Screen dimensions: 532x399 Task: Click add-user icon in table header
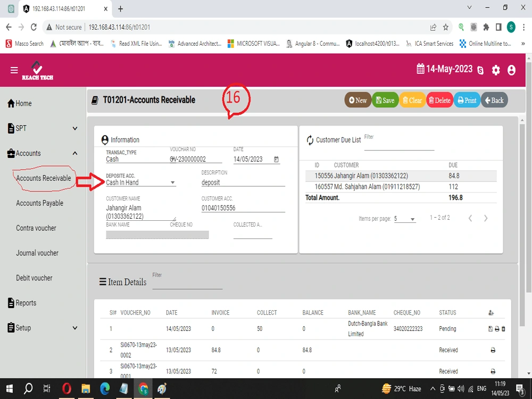point(491,313)
